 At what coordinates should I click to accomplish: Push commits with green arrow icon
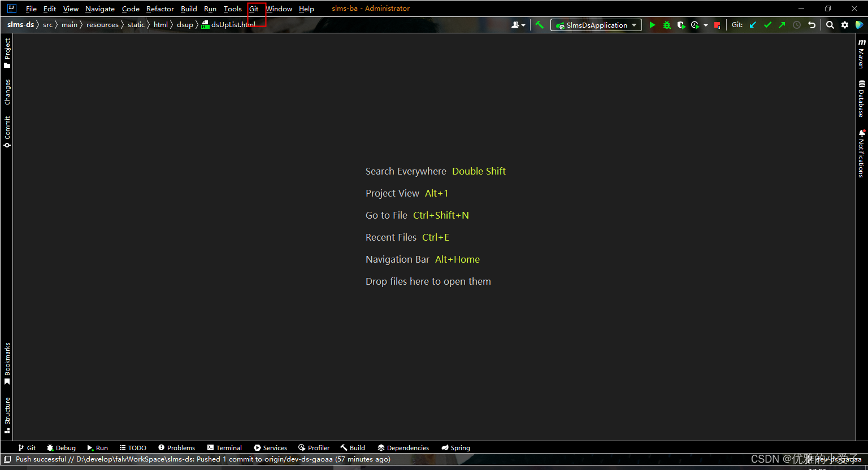(782, 25)
